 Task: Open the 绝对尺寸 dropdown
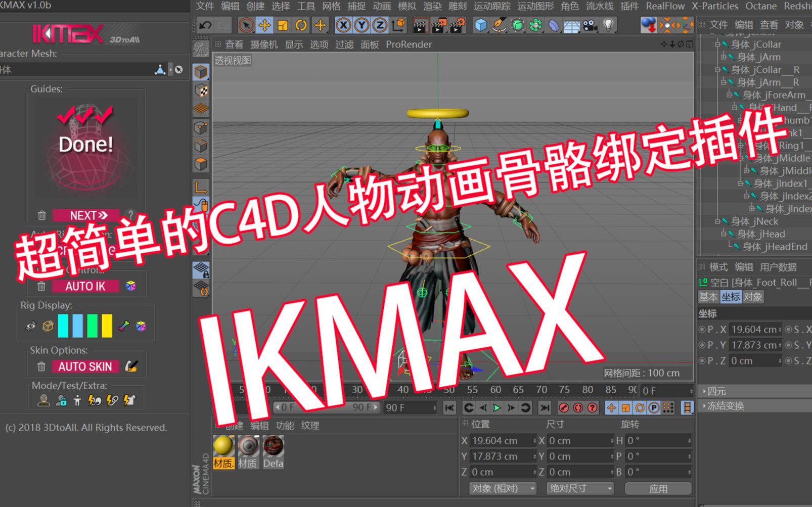[579, 488]
